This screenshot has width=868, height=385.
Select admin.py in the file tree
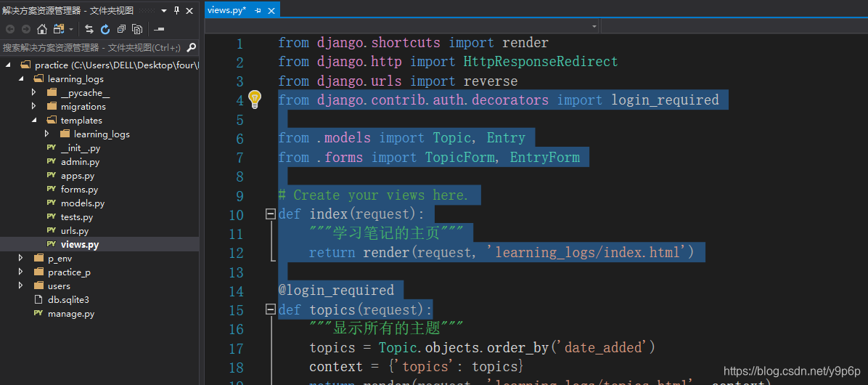coord(81,162)
